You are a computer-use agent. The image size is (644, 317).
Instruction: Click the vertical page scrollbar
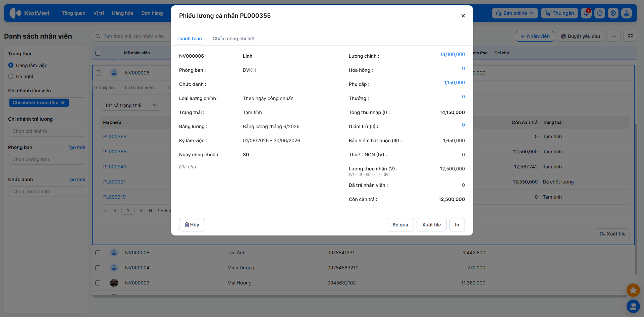[x=636, y=200]
